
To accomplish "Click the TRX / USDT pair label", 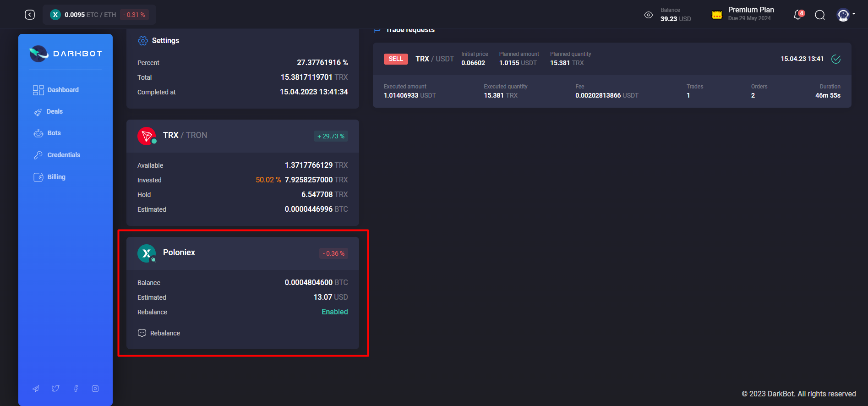I will coord(435,59).
